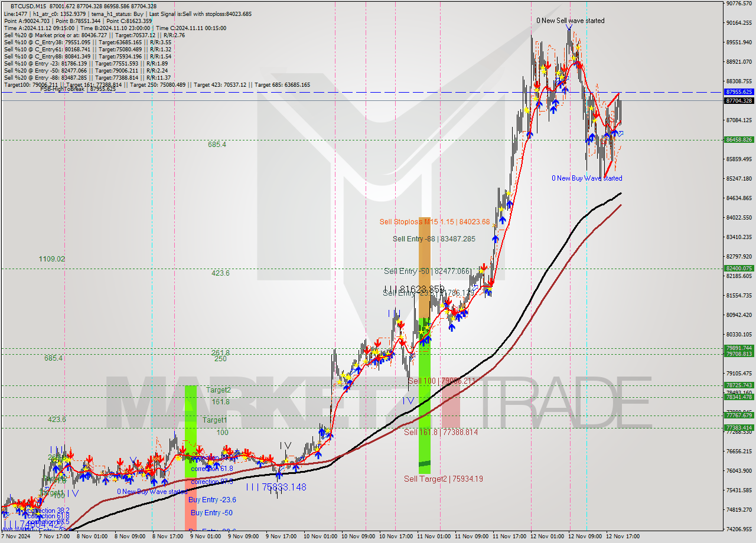Click the green 78341.478 price tag
Screen dimensions: 756x543
738,397
